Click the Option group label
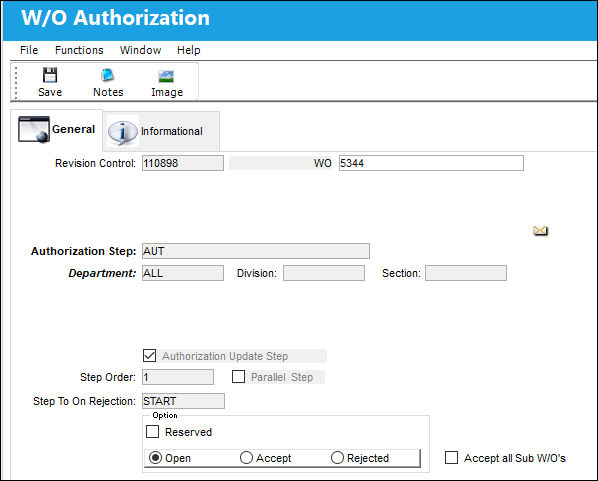 pyautogui.click(x=165, y=415)
